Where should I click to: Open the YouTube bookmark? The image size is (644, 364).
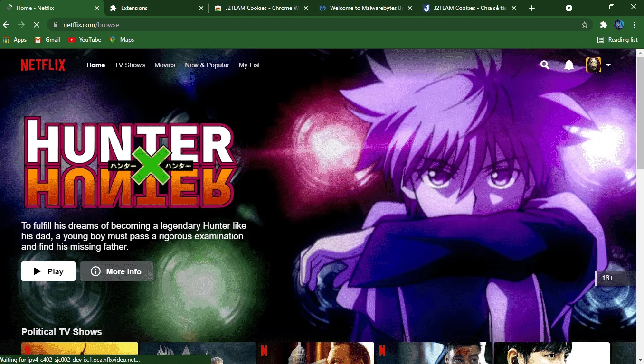(x=85, y=40)
